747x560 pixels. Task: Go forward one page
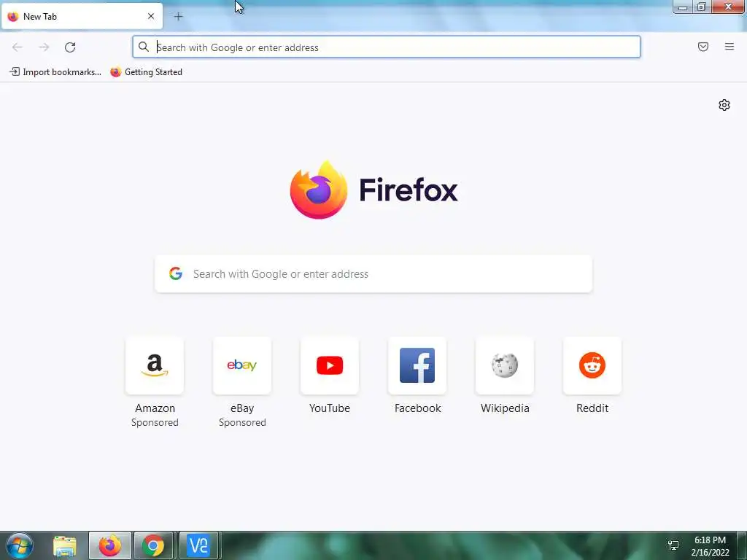click(44, 47)
